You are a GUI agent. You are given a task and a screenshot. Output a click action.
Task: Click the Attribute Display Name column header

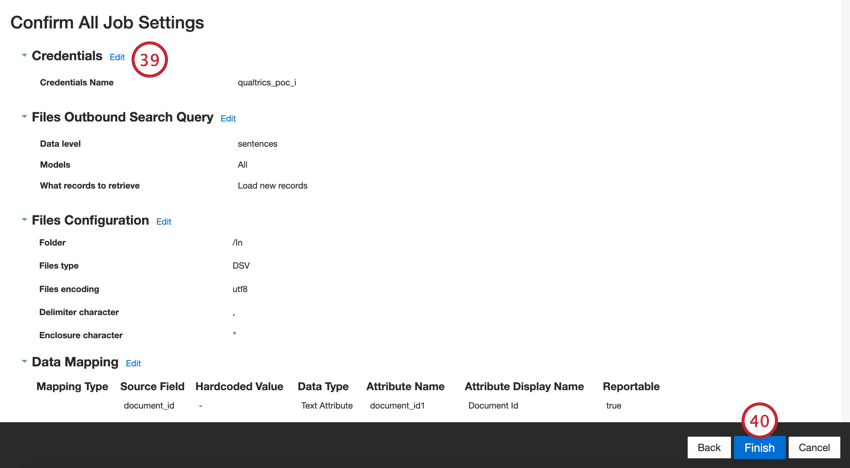tap(524, 386)
